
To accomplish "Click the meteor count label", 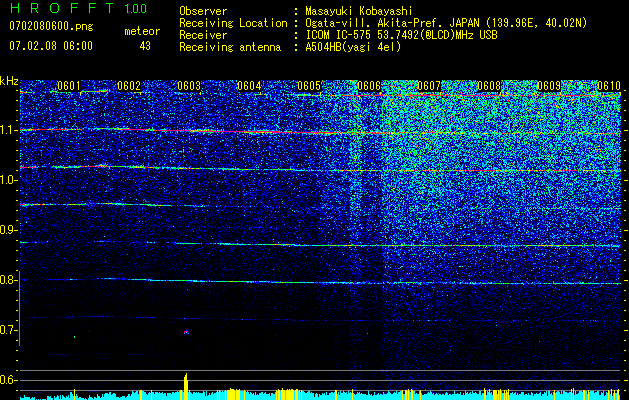I will 142,31.
